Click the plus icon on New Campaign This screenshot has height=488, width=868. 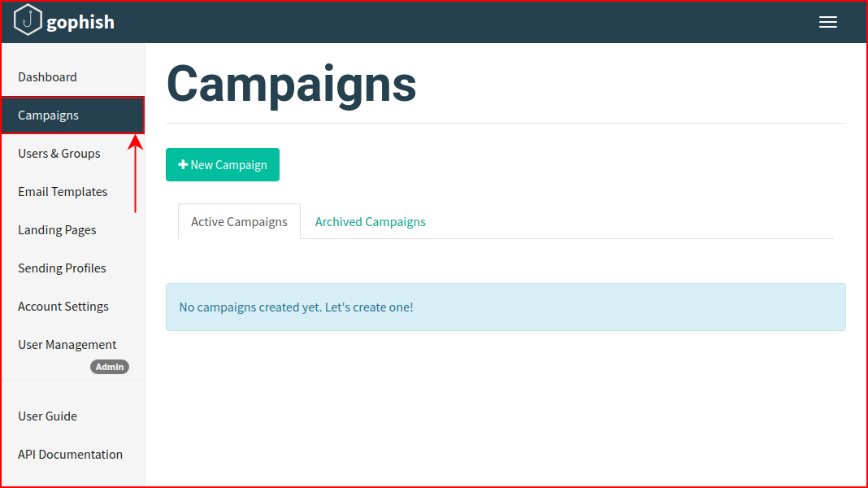[x=183, y=164]
